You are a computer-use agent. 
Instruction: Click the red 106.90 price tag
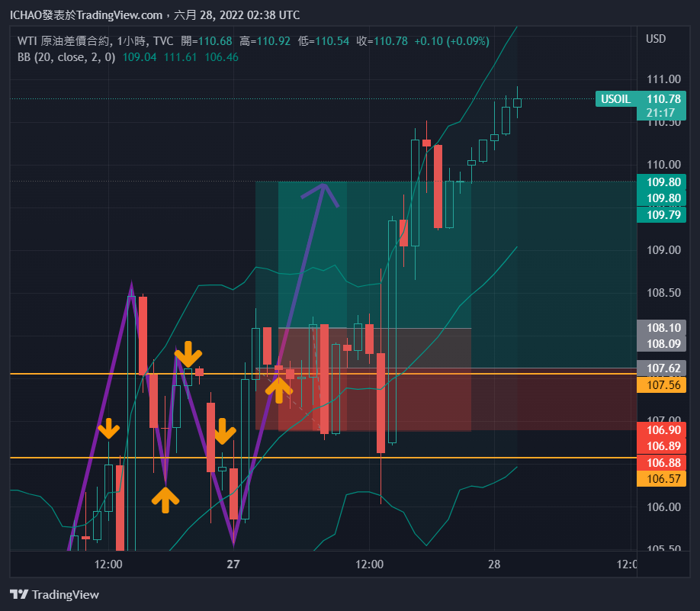pos(663,429)
